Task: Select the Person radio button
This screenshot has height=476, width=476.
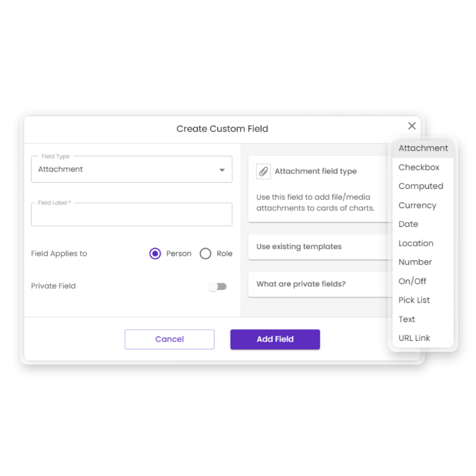Action: [x=155, y=254]
